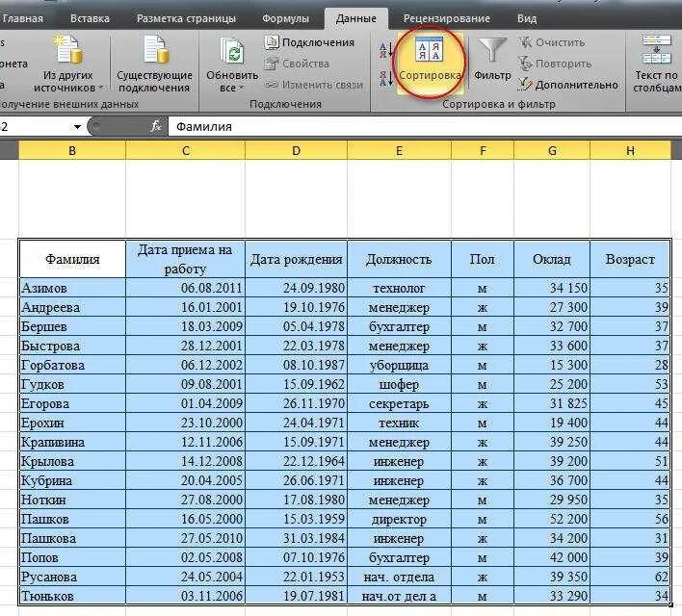Select the cell with Азимов
Screen dimensions: 682x616
click(x=72, y=288)
